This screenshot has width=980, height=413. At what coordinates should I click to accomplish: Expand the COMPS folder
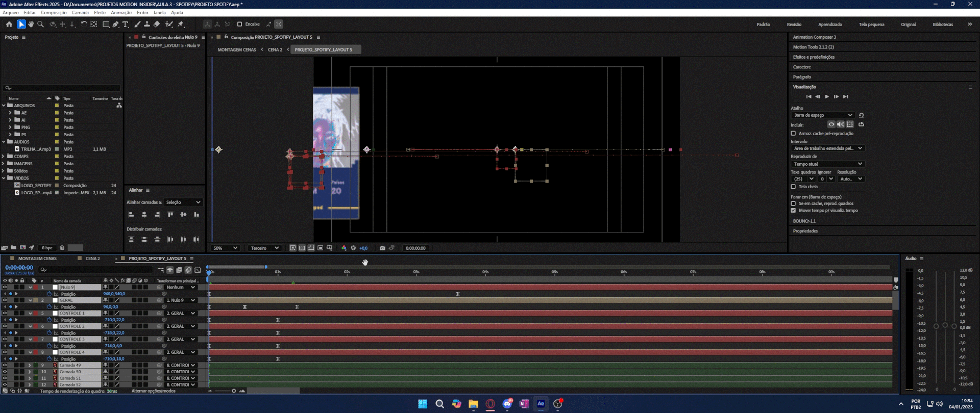pyautogui.click(x=4, y=157)
